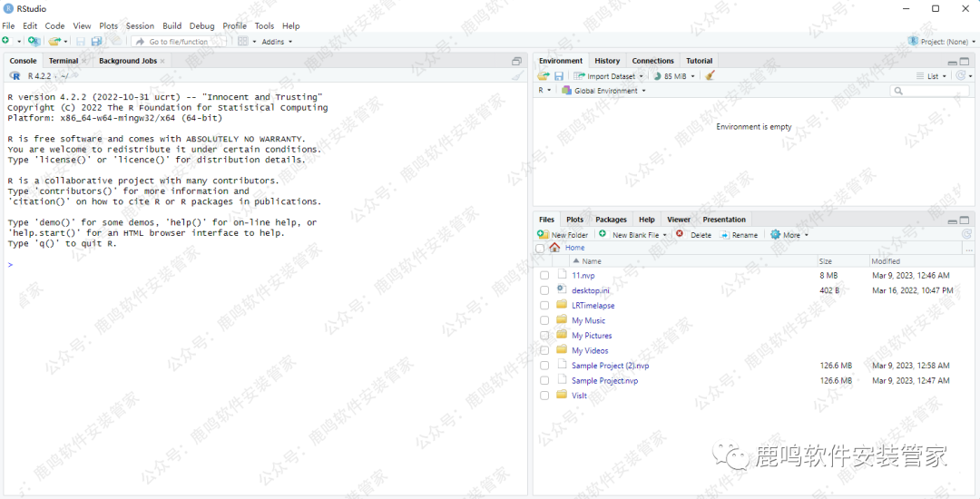
Task: Tick the checkbox for LRTimelapse folder
Action: (544, 306)
